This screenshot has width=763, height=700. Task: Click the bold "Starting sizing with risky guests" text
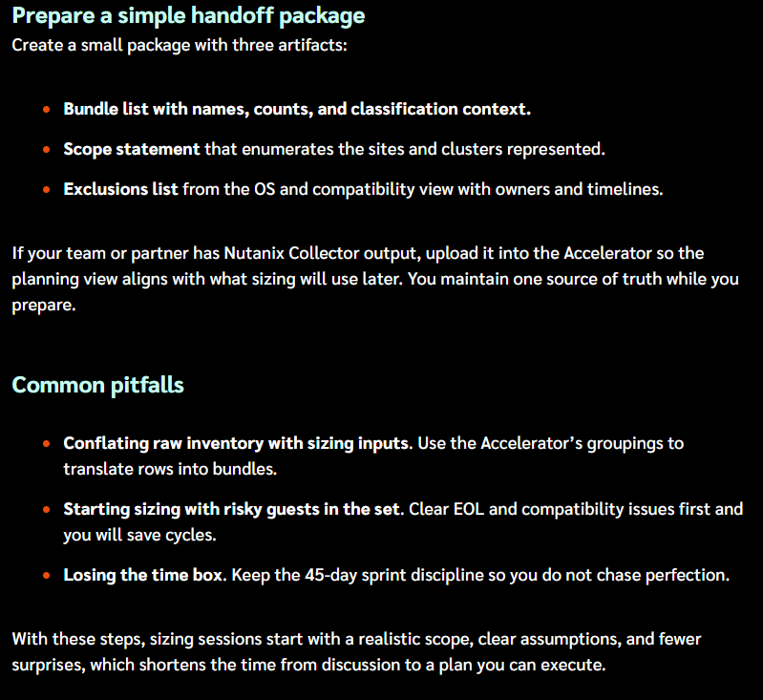click(232, 509)
